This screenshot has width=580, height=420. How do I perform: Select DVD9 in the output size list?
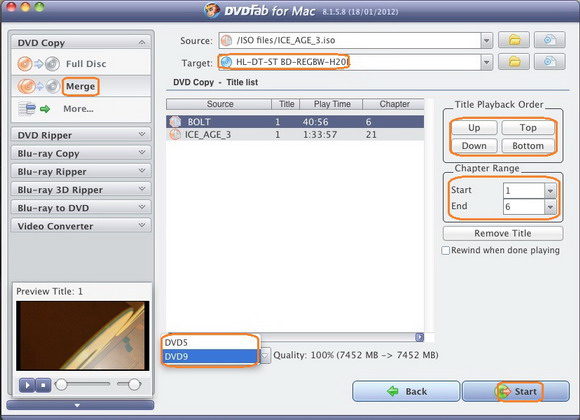[210, 356]
